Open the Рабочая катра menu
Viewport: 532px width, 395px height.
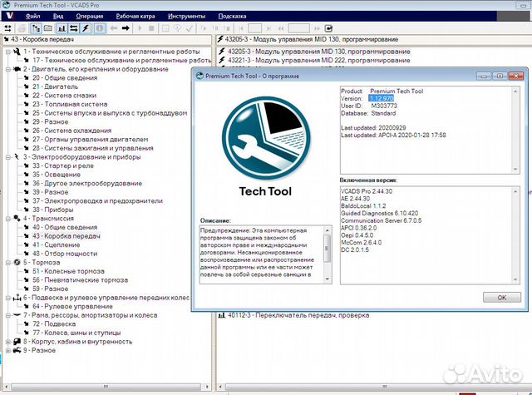click(135, 16)
